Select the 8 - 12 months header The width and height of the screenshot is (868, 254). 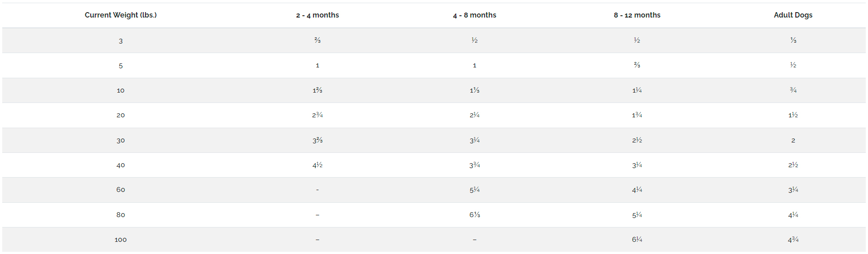[637, 15]
